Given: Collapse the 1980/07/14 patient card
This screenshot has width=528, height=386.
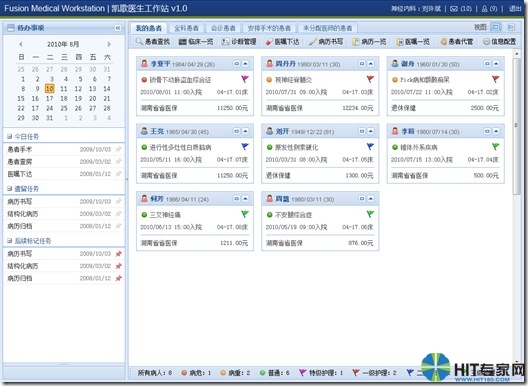Looking at the screenshot, I should (x=496, y=131).
